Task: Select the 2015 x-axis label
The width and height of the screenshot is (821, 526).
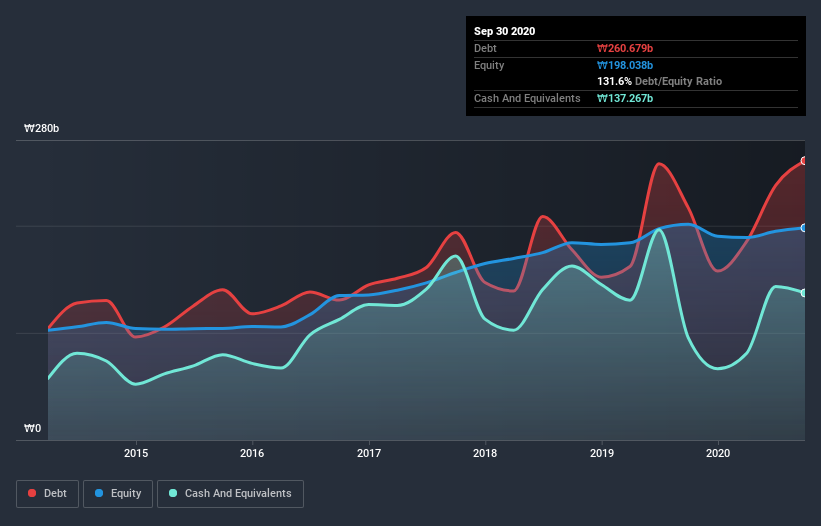Action: pos(136,453)
